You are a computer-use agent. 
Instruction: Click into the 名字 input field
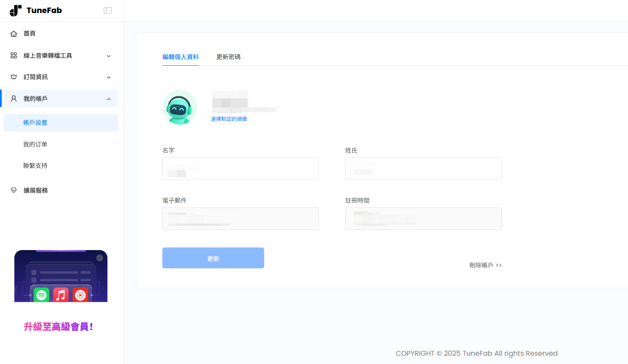tap(241, 169)
